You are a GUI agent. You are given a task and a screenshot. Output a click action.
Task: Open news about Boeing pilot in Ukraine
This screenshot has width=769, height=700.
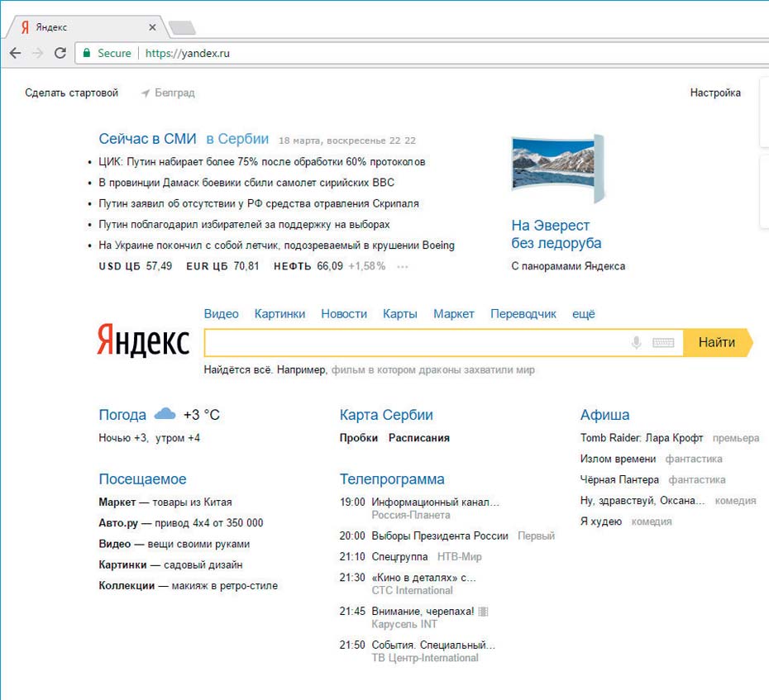[x=277, y=245]
